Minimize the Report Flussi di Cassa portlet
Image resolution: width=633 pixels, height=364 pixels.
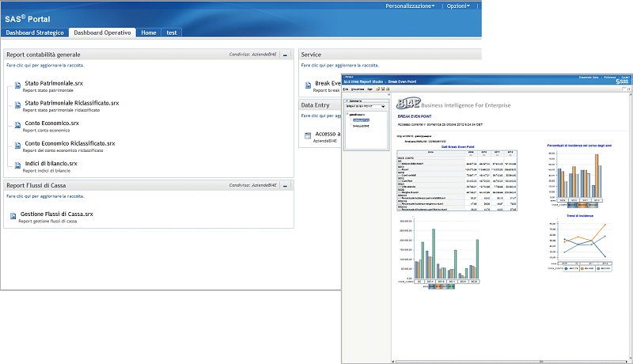click(286, 186)
